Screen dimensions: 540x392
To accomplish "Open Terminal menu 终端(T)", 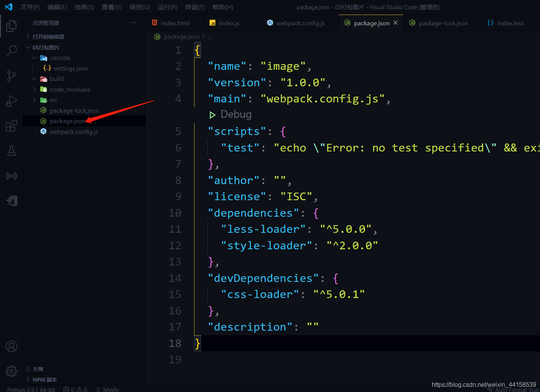I will 195,7.
